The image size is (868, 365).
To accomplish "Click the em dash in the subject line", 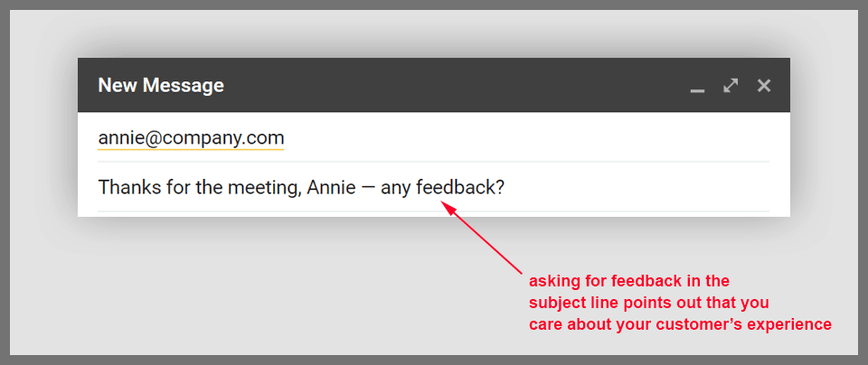I will click(367, 188).
